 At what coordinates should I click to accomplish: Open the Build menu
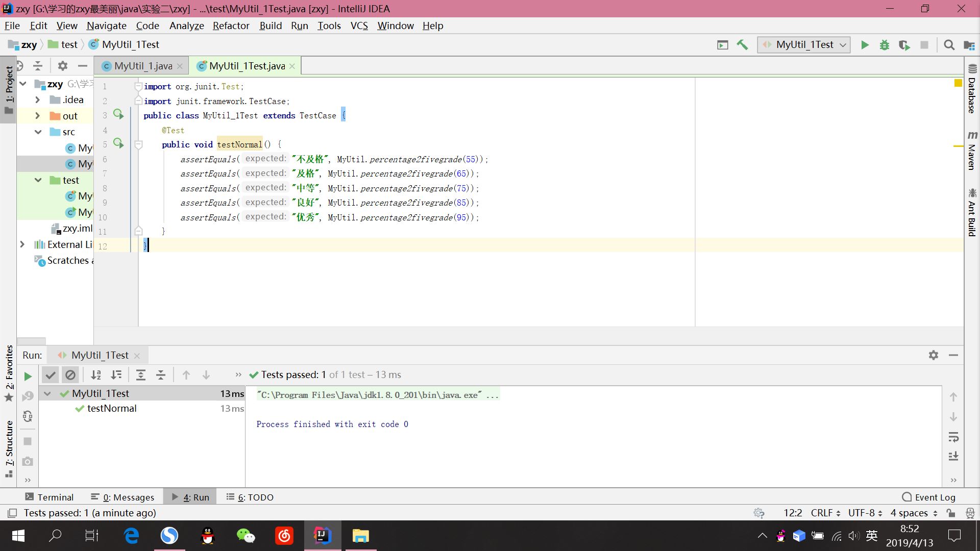pyautogui.click(x=271, y=26)
